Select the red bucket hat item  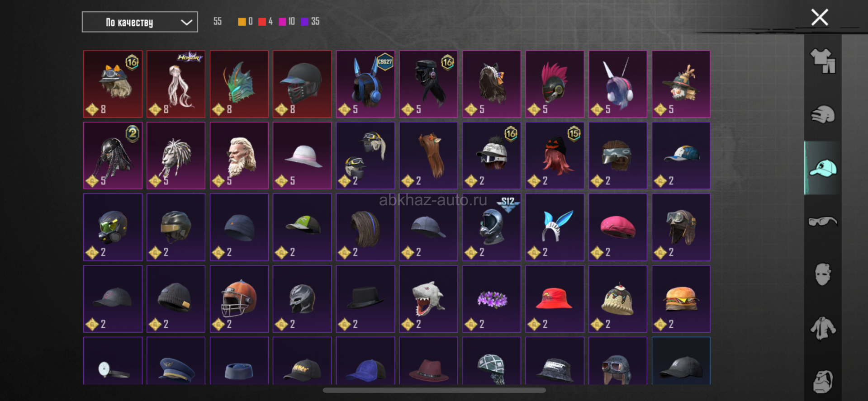(555, 299)
